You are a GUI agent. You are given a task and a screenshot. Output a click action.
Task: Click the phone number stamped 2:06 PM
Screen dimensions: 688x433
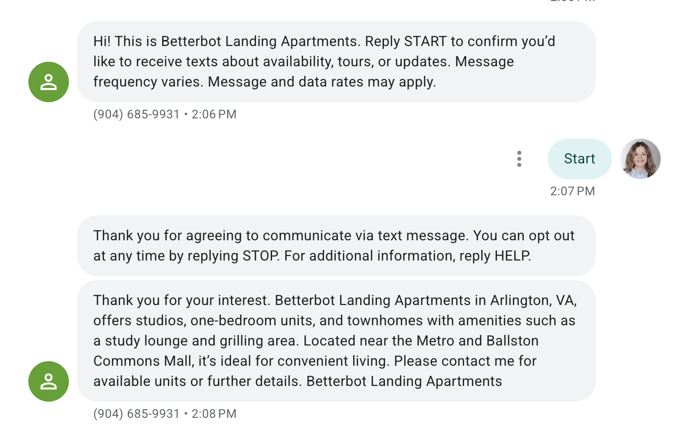tap(137, 115)
